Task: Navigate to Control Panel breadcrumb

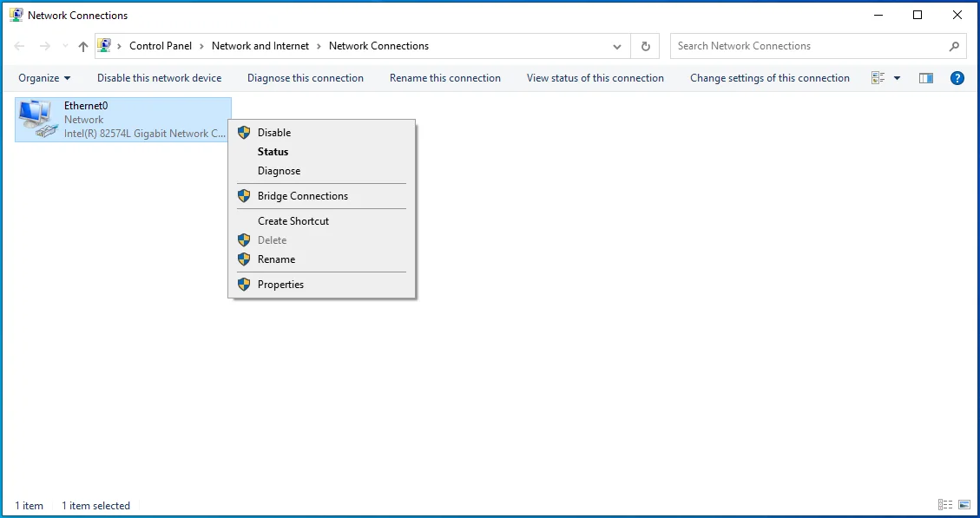Action: point(161,46)
